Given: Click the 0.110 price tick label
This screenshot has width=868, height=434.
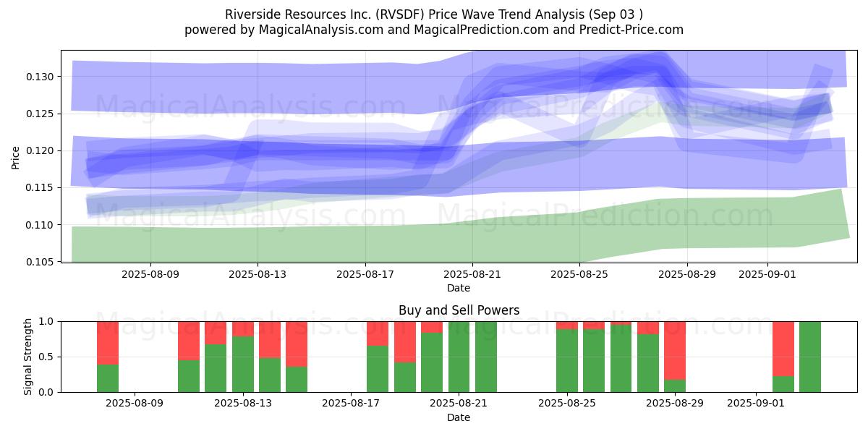Looking at the screenshot, I should coord(40,225).
